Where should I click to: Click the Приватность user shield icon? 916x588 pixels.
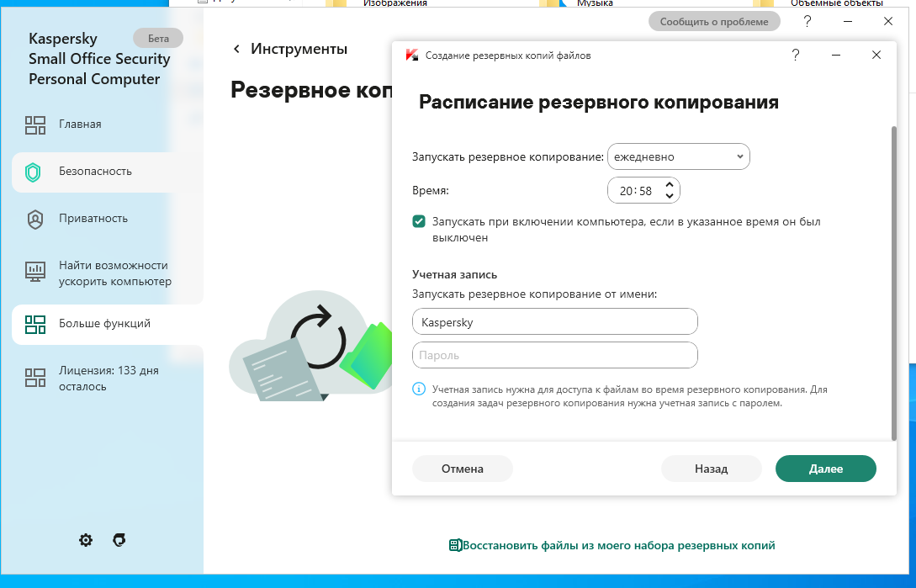click(x=35, y=220)
